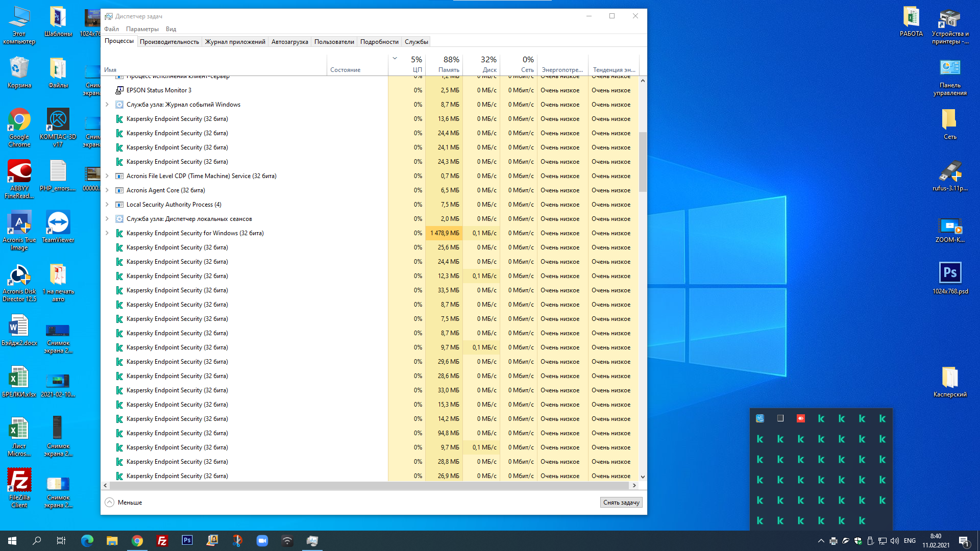The height and width of the screenshot is (551, 980).
Task: Open the Параметры menu
Action: [142, 29]
